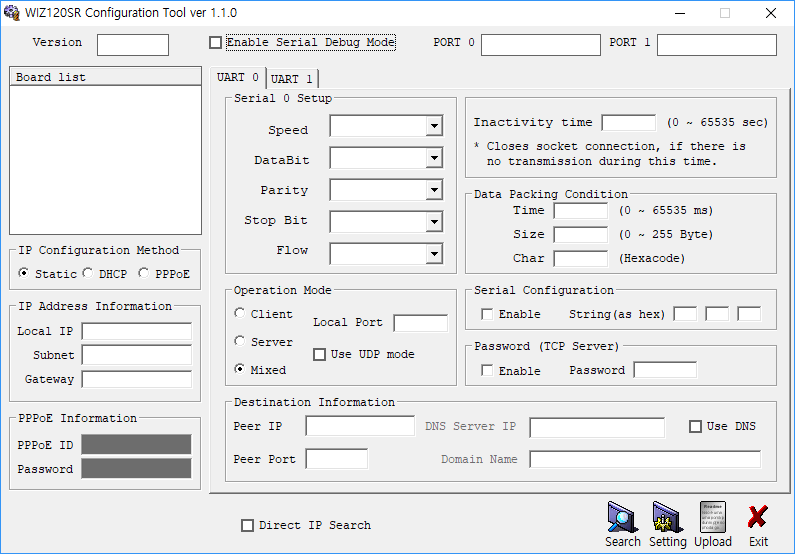Click the PORT 1 field
Screen dimensions: 795x554
(716, 45)
